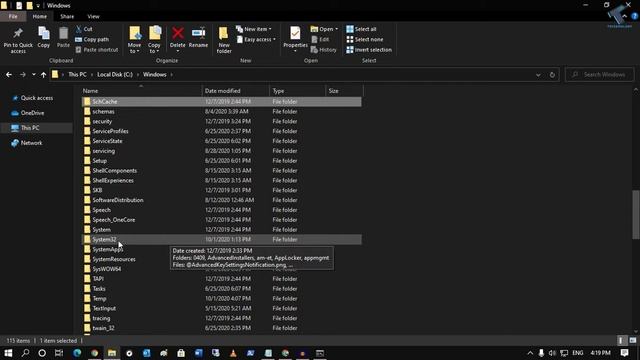Sort by Date modified column header
The width and height of the screenshot is (640, 360).
[236, 91]
